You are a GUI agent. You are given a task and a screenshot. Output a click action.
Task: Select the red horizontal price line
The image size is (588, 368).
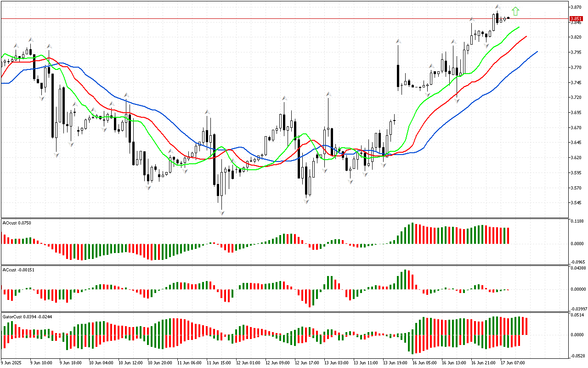(x=276, y=19)
